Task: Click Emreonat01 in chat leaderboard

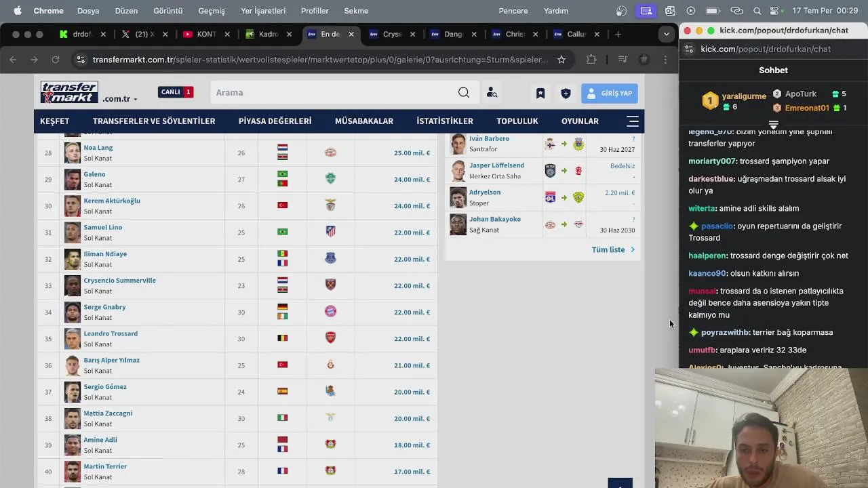Action: click(807, 108)
